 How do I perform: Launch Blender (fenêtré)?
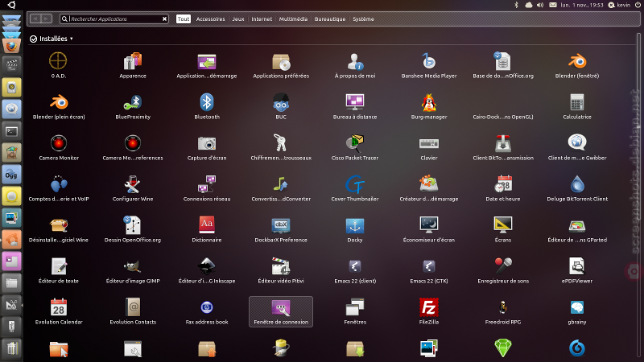(x=577, y=62)
